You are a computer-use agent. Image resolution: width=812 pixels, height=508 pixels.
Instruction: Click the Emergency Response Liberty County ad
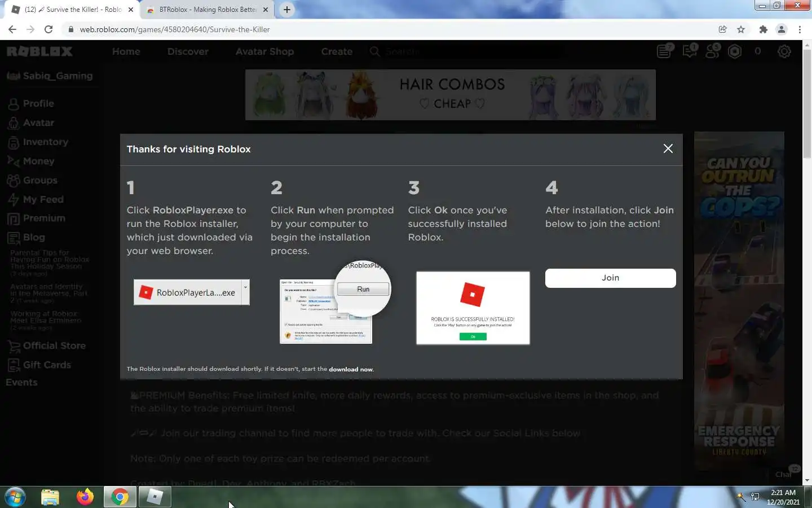(x=739, y=301)
